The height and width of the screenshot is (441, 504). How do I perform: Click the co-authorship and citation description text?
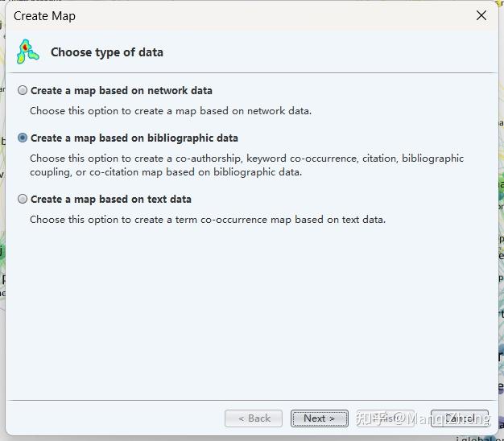tap(246, 165)
